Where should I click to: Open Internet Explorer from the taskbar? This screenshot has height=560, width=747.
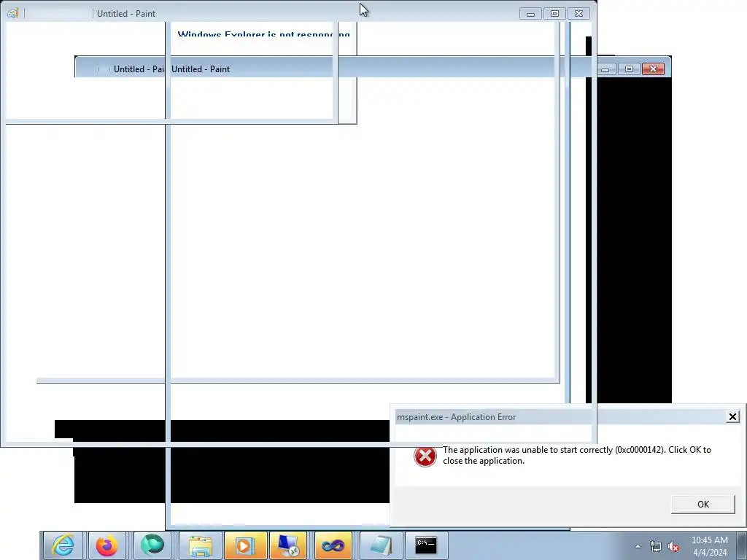click(x=63, y=545)
